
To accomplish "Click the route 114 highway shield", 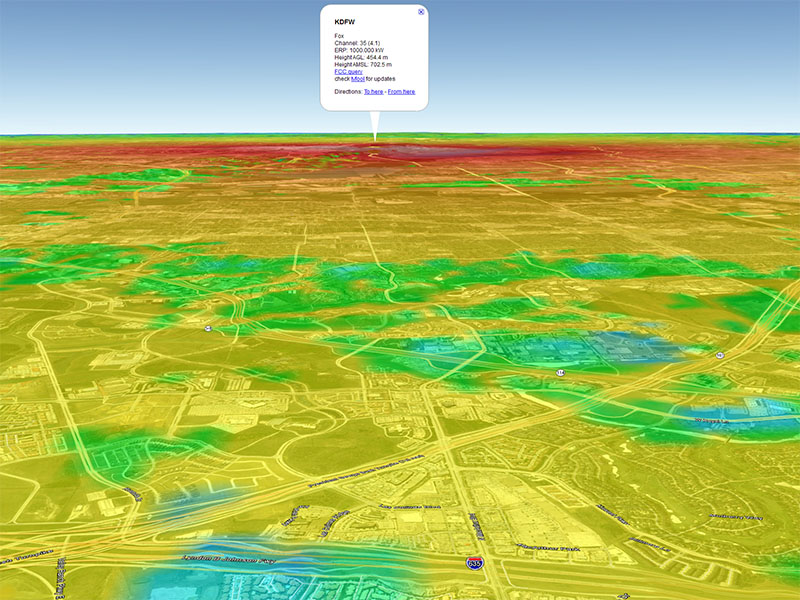I will [x=561, y=372].
